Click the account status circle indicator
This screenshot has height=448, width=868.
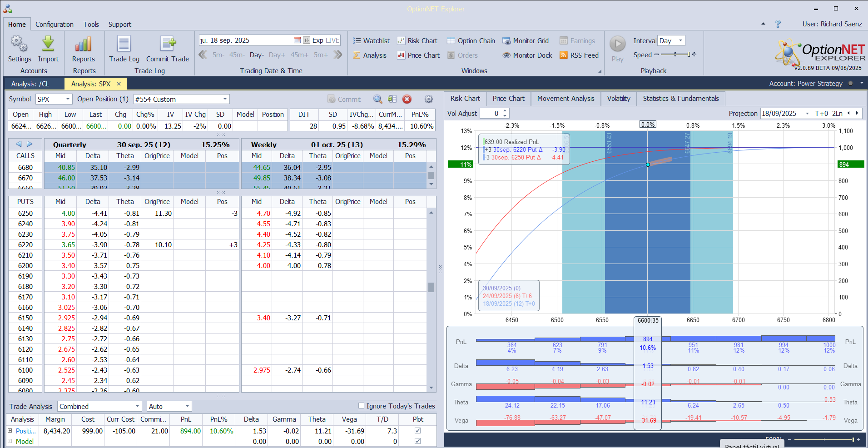(850, 84)
